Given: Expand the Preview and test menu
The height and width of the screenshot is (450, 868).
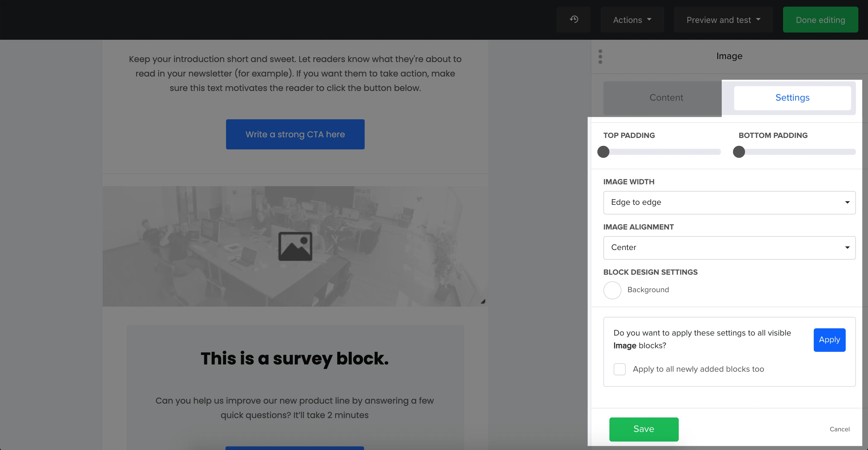Looking at the screenshot, I should pos(723,20).
